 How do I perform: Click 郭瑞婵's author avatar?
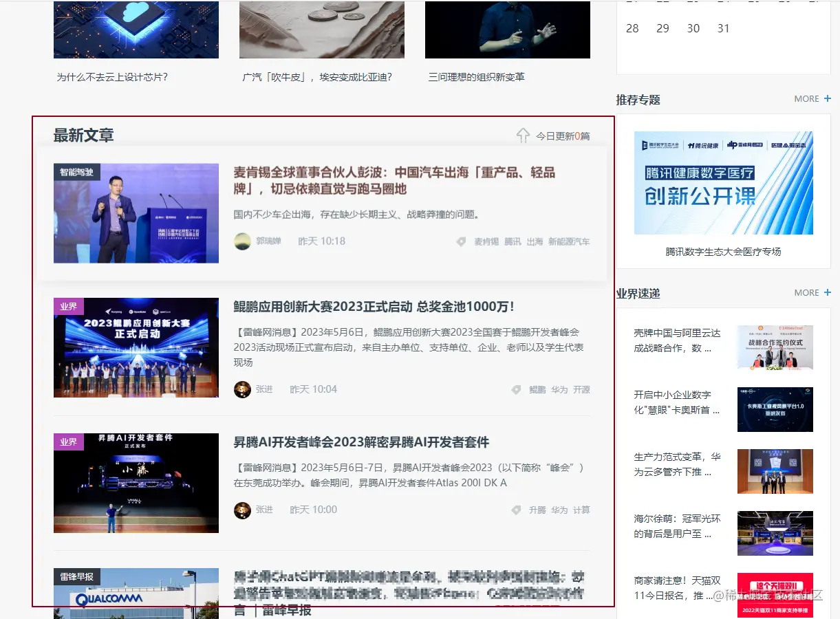(x=242, y=241)
